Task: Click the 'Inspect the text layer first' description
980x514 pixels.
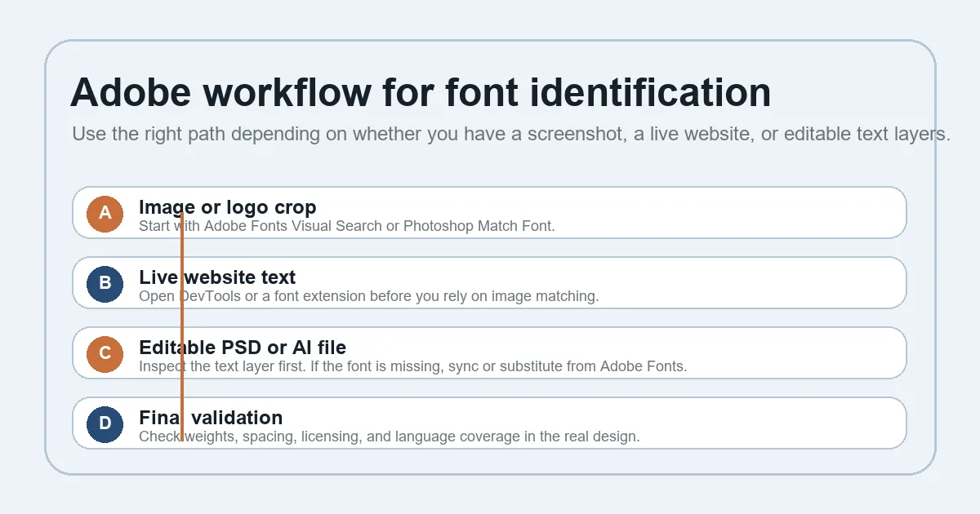Action: click(413, 366)
